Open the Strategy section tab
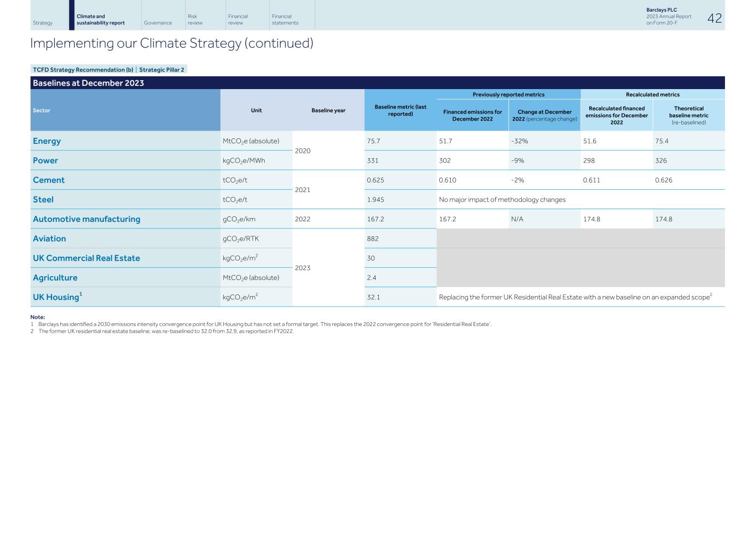Viewport: 756px width, 534px height. point(42,23)
